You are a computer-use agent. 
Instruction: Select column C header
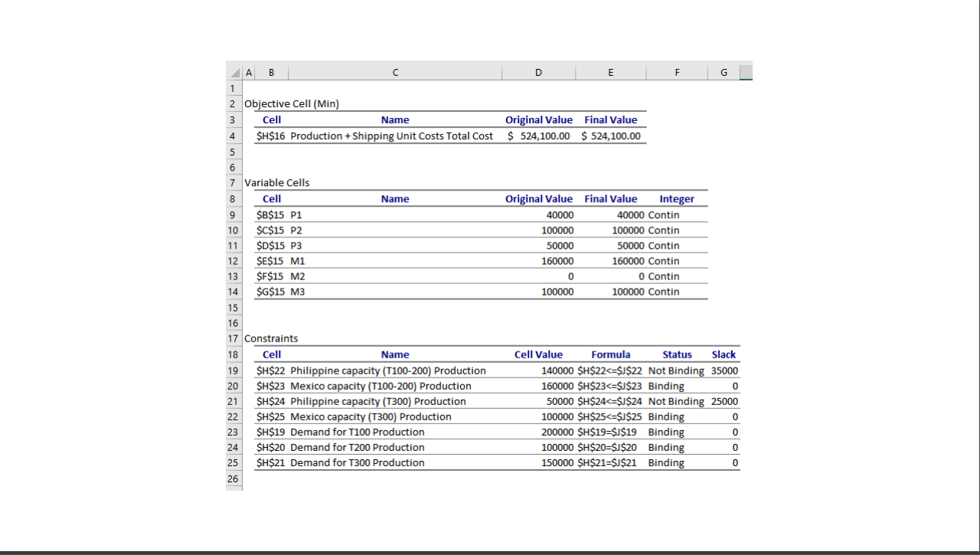(395, 73)
